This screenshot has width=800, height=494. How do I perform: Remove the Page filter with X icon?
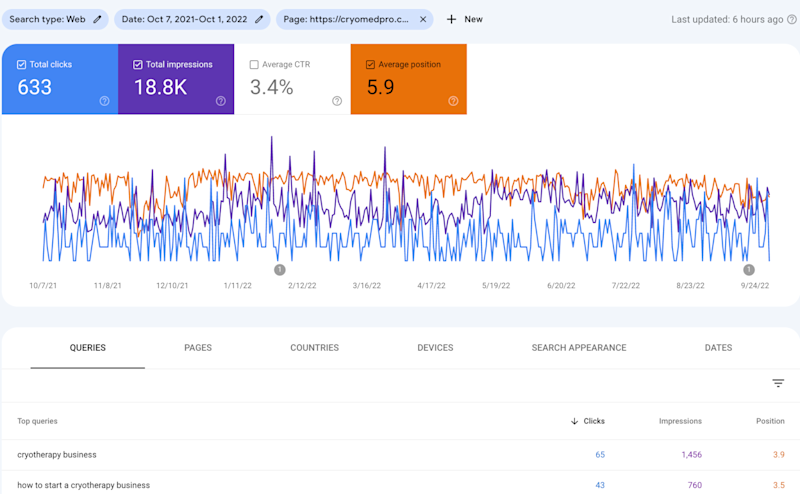(423, 19)
